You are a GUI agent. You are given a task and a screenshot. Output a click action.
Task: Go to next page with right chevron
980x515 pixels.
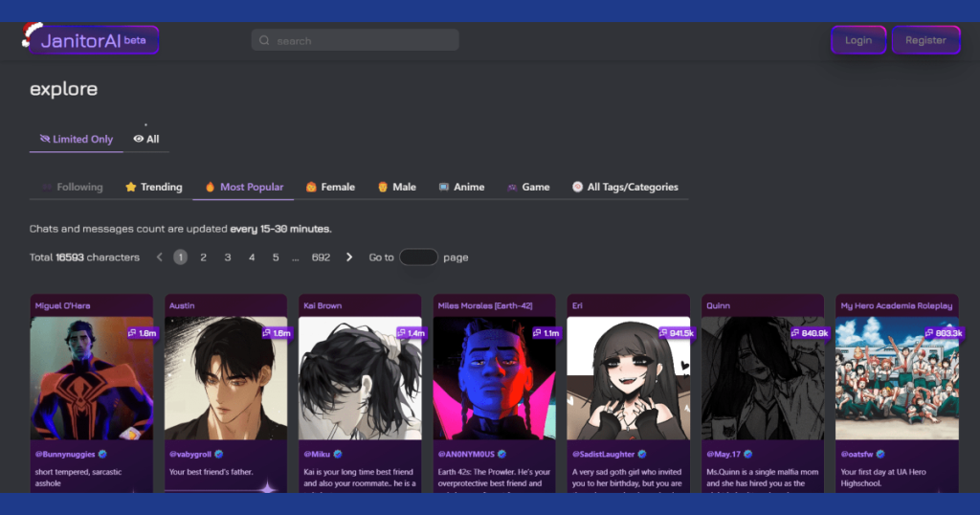349,257
